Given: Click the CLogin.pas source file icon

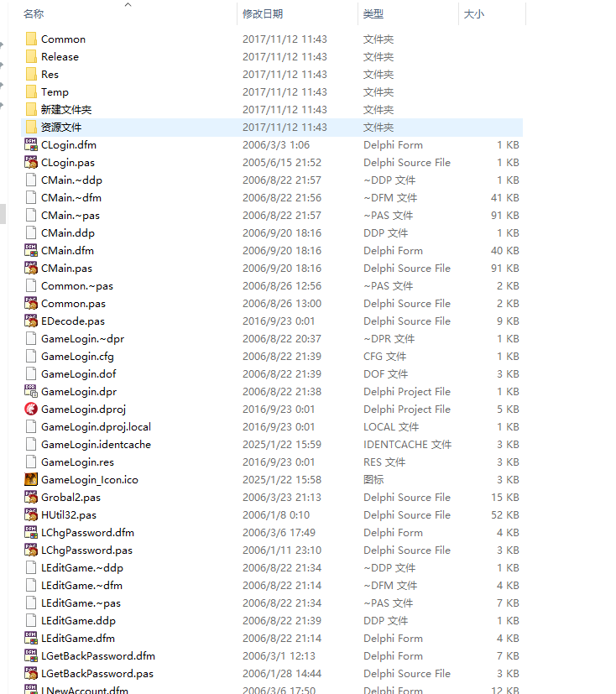Looking at the screenshot, I should 31,162.
